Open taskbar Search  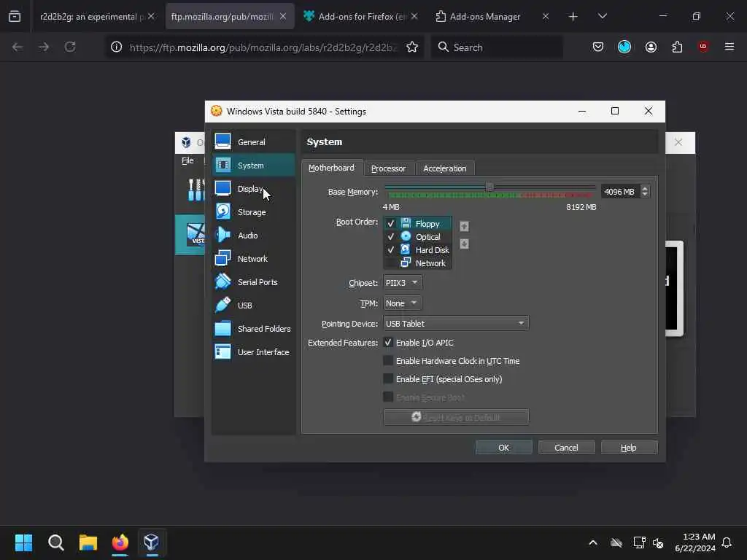pyautogui.click(x=55, y=542)
